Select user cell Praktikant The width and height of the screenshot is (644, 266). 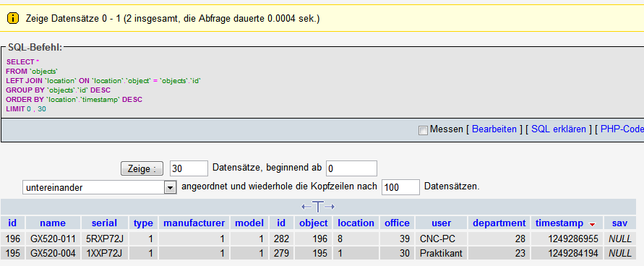coord(441,254)
